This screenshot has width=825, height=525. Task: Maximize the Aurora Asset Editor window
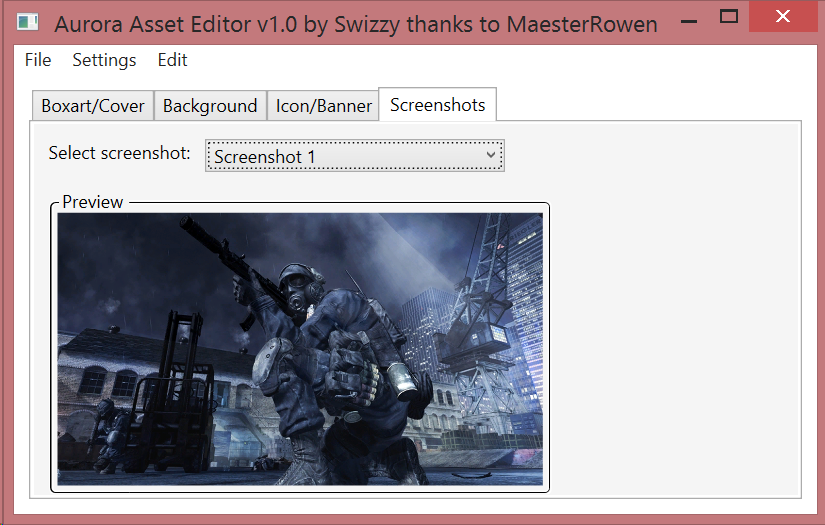click(x=729, y=17)
